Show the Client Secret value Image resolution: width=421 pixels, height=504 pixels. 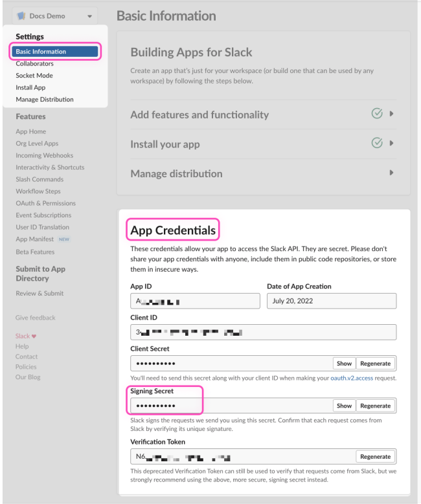(x=344, y=364)
